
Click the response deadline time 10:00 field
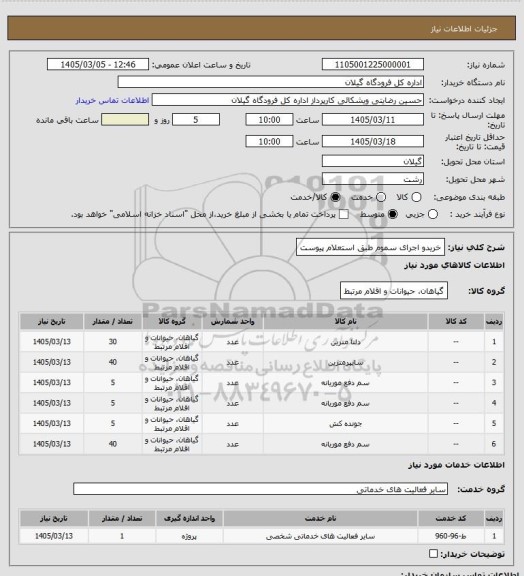tap(269, 120)
